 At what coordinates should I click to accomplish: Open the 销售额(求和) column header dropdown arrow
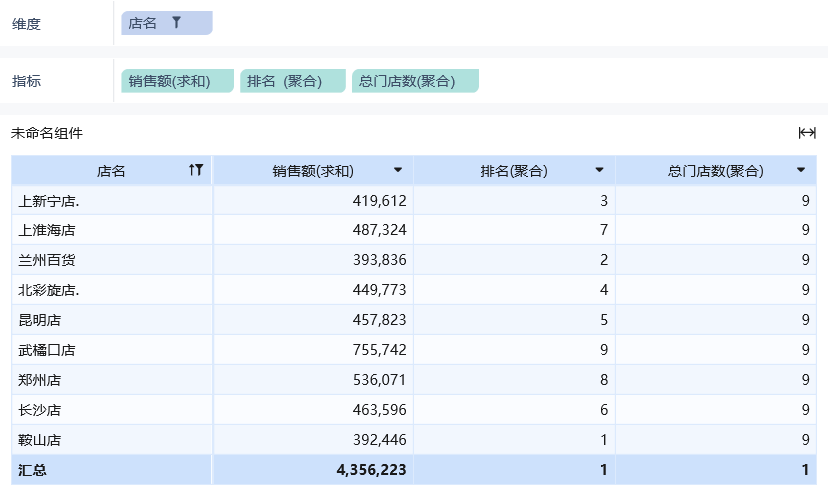pyautogui.click(x=398, y=171)
